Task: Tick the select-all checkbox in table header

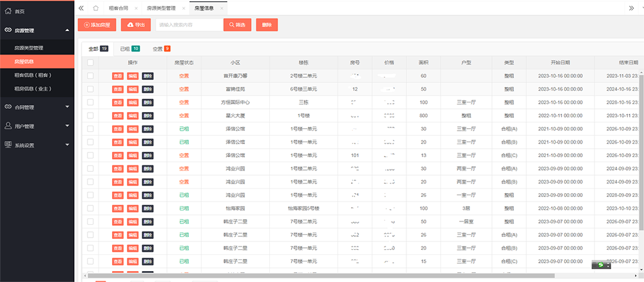Action: tap(90, 62)
